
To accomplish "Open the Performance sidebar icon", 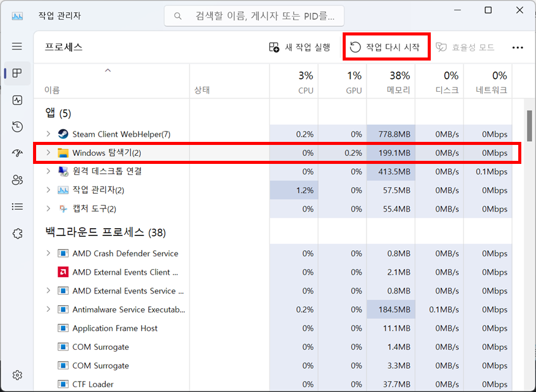I will pyautogui.click(x=17, y=100).
